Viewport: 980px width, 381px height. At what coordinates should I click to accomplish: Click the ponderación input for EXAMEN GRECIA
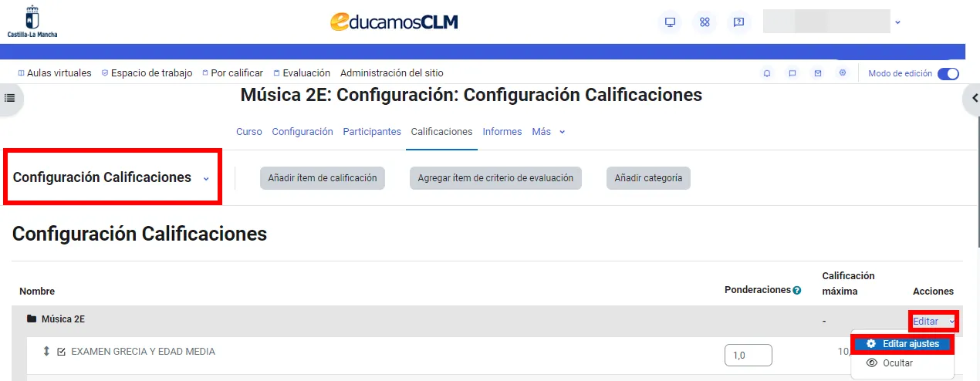coord(749,355)
